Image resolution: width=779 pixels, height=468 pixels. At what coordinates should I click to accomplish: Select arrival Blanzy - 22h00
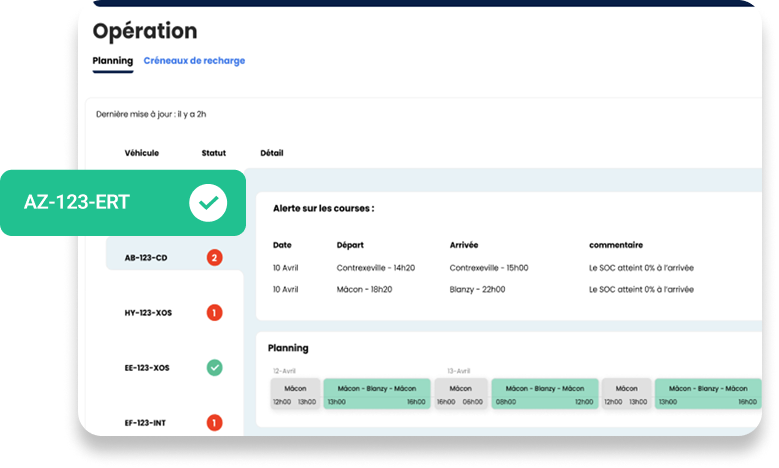click(x=477, y=290)
